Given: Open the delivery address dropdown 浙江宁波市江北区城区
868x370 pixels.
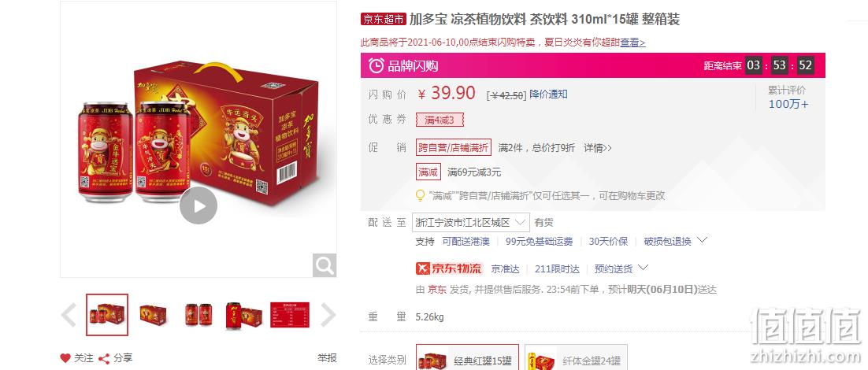Looking at the screenshot, I should (x=470, y=222).
